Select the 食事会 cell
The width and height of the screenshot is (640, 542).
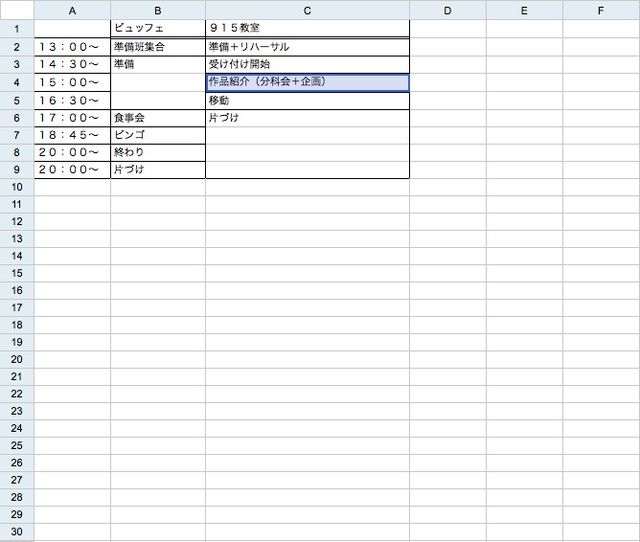tap(158, 118)
